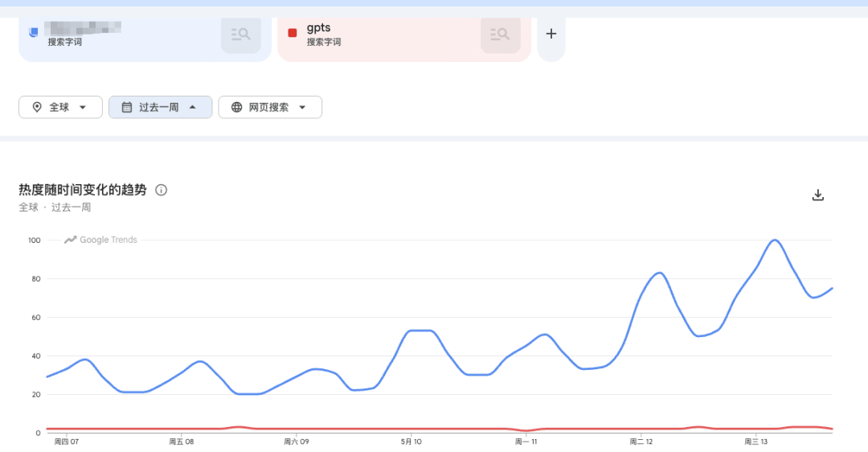Open the 网页搜索 search type dropdown
Viewport: 868px width, 452px height.
pos(270,107)
